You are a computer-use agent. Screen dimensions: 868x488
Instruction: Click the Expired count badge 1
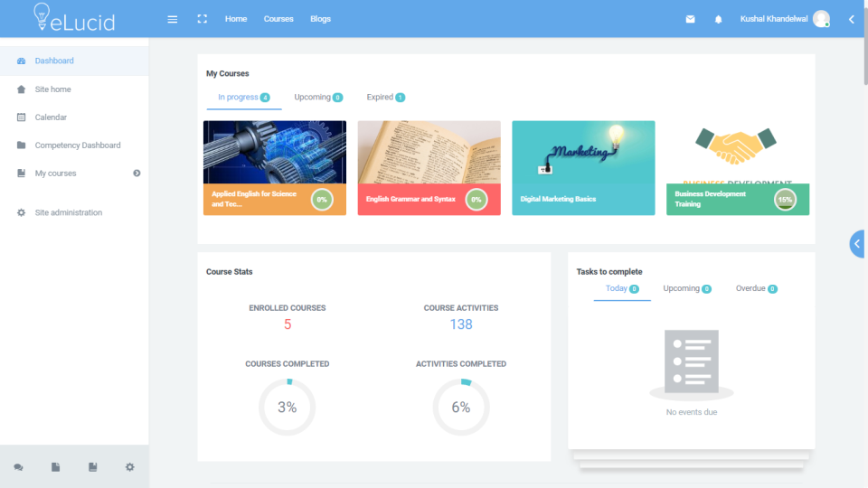[x=401, y=98]
